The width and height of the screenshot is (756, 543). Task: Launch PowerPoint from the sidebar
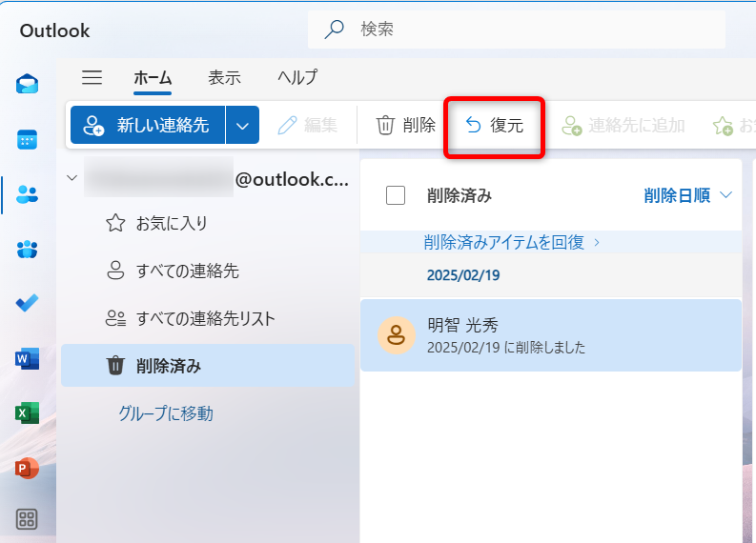[x=27, y=468]
